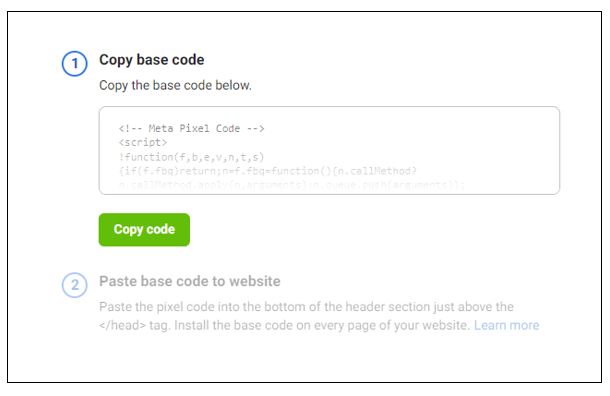
Task: Open the Learn more link
Action: 506,325
